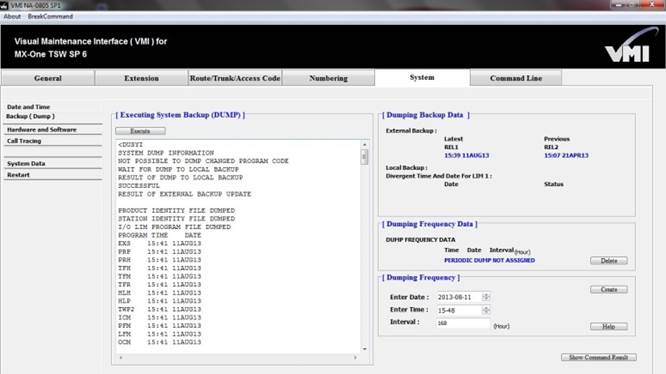
Task: Click the dump output scroll down arrow
Action: click(x=364, y=349)
